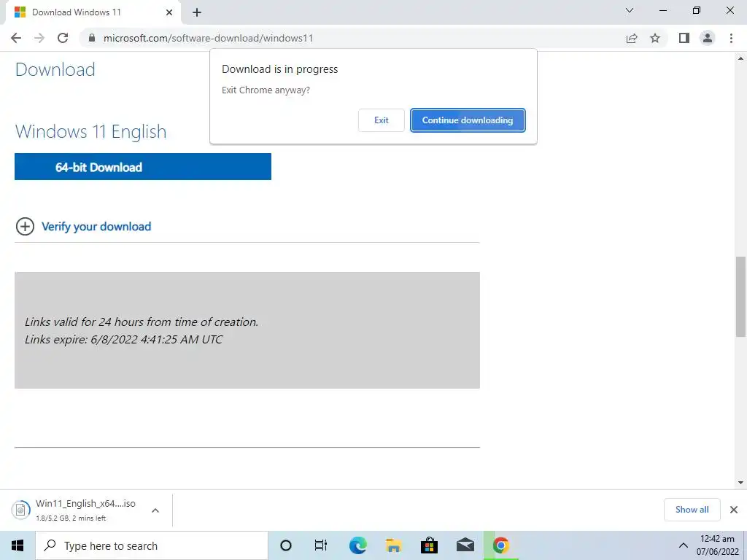This screenshot has width=747, height=560.
Task: Click the address bar URL
Action: [x=208, y=38]
